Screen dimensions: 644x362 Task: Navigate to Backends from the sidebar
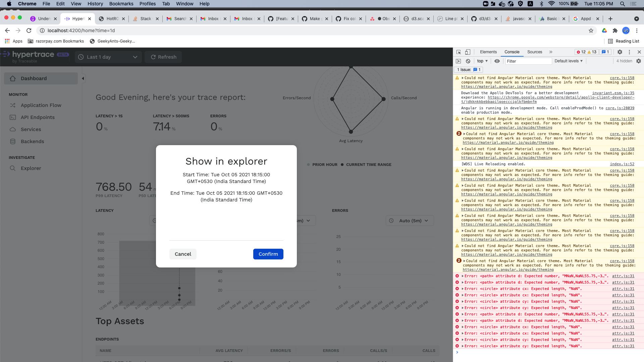coord(32,141)
